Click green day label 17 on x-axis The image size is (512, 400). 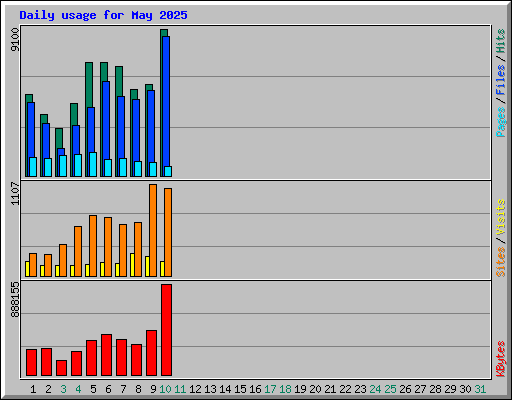coord(270,389)
